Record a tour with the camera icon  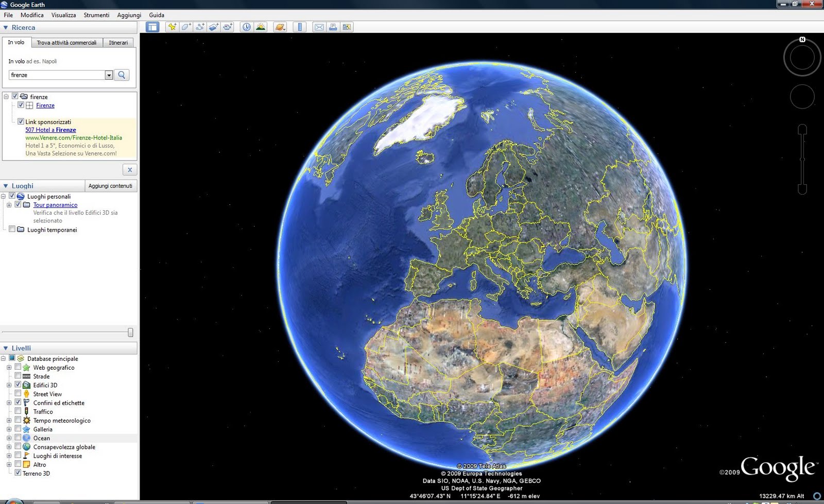tap(228, 27)
